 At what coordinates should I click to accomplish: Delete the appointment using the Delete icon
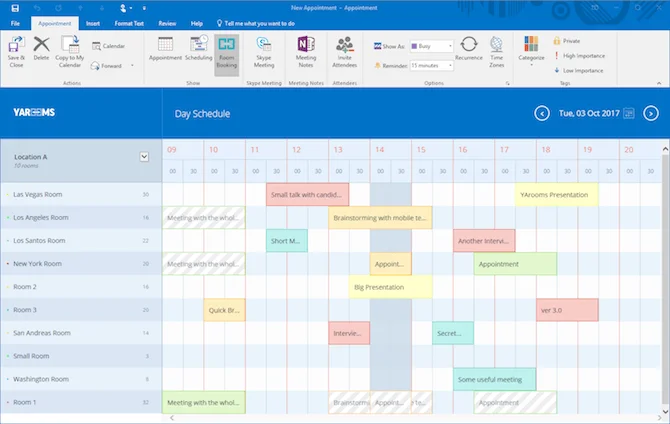coord(41,49)
